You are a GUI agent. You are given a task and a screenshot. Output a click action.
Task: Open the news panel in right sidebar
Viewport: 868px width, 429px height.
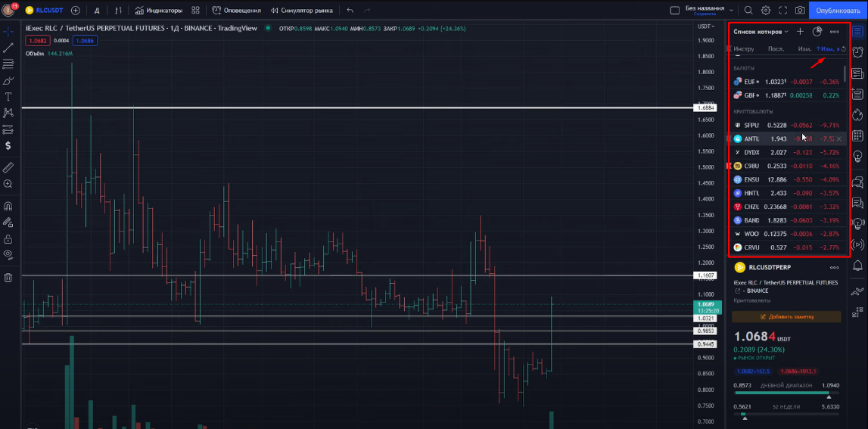[857, 73]
